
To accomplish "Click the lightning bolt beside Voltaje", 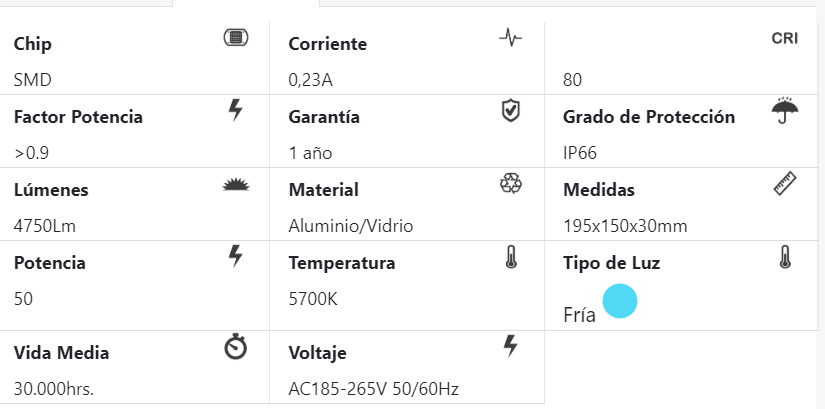I will click(510, 346).
